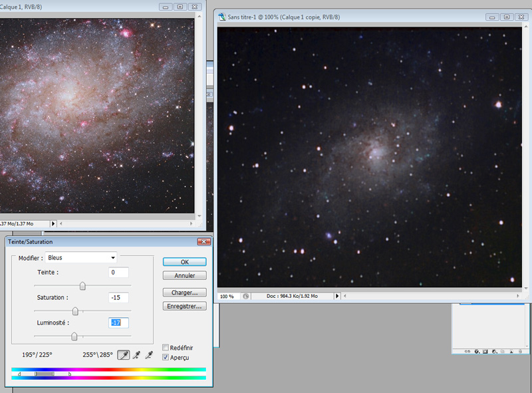
Task: Select the add-to-sample eyedropper (plus)
Action: pos(138,355)
